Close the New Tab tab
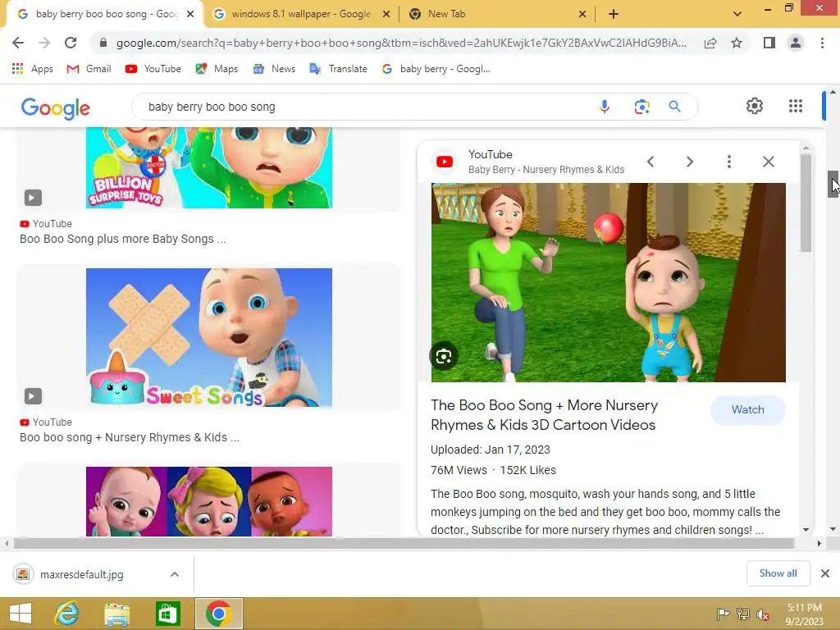 pos(582,15)
